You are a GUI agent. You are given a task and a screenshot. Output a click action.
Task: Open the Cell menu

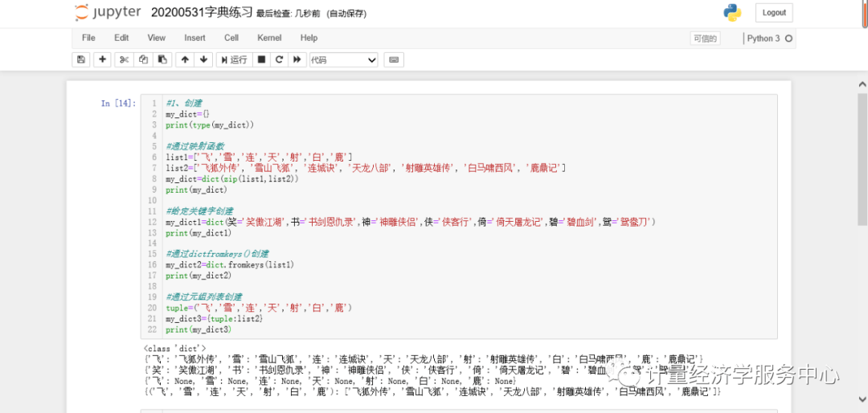(231, 38)
